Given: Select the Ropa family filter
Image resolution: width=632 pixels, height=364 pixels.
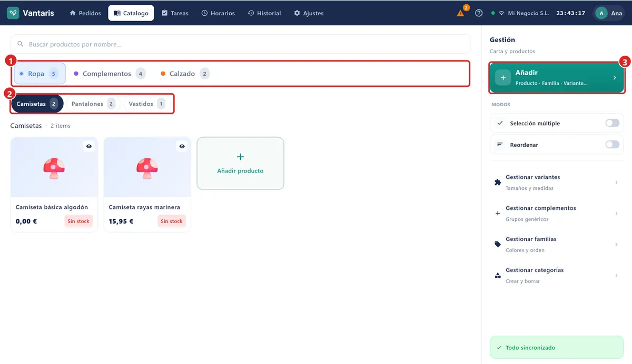Looking at the screenshot, I should click(x=39, y=74).
